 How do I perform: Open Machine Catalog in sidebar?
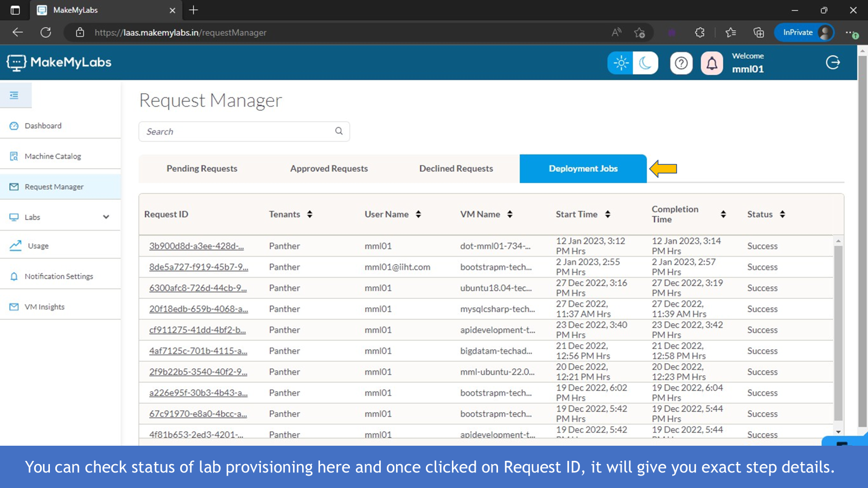coord(53,156)
